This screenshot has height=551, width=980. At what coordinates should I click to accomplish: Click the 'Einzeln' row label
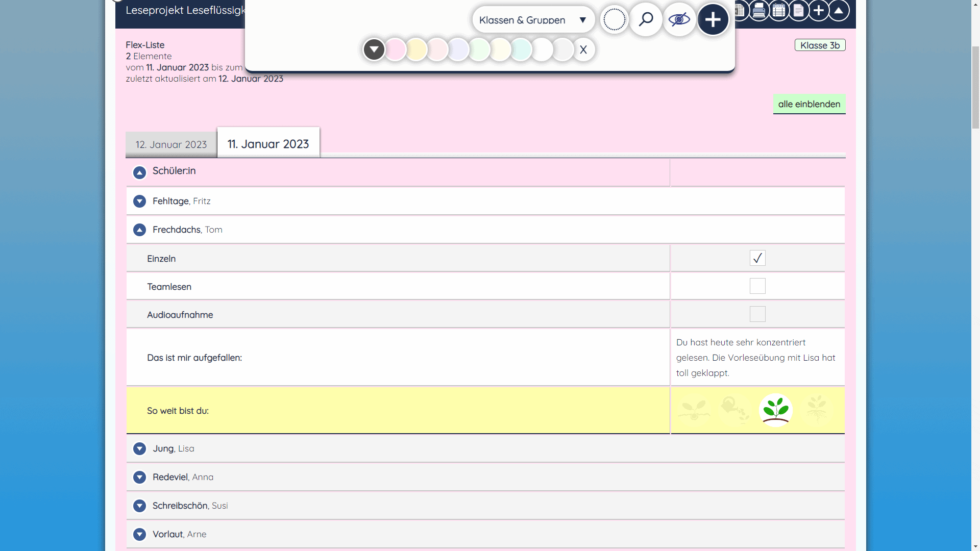(161, 259)
